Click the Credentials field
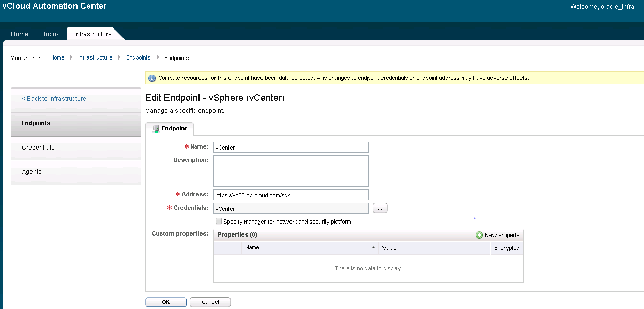This screenshot has width=644, height=309. pos(290,209)
